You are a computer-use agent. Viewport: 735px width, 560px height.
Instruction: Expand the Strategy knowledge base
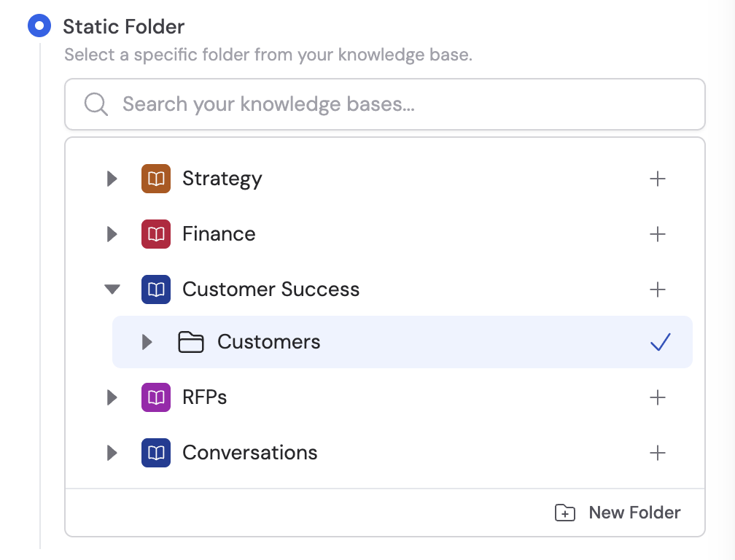click(x=112, y=178)
